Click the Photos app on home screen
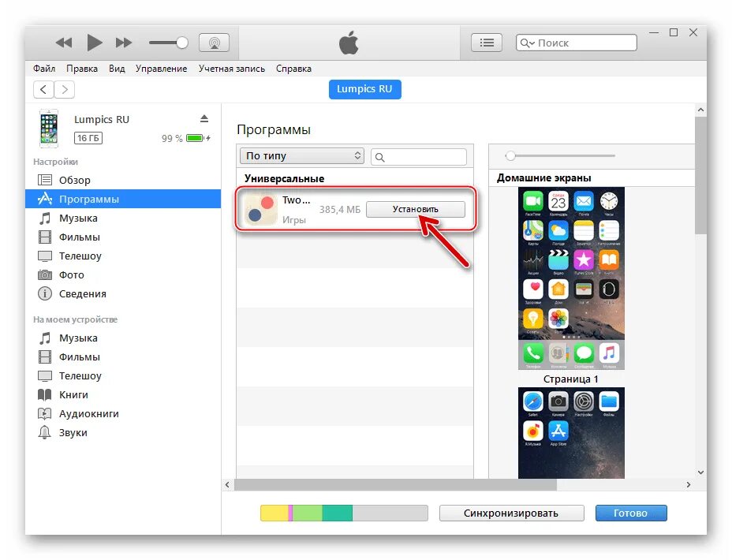The image size is (732, 560). (558, 319)
